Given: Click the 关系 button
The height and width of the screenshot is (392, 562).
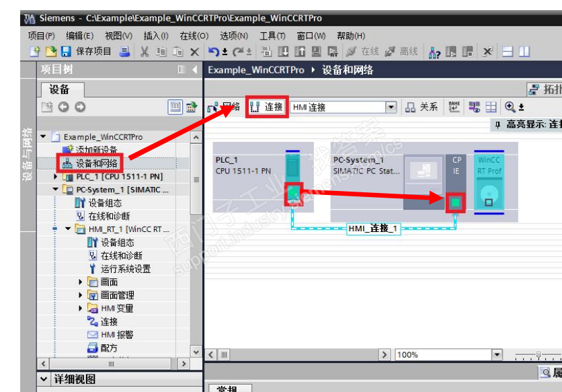Looking at the screenshot, I should (421, 107).
